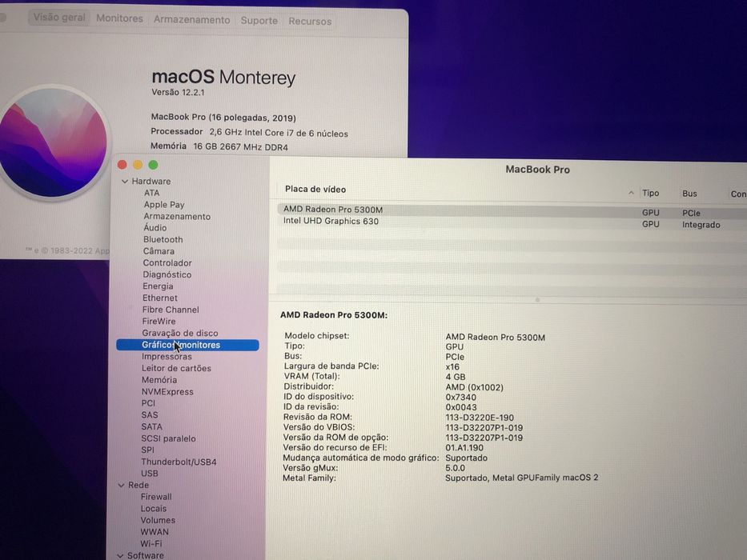Select SPI in the sidebar
This screenshot has width=747, height=560.
point(147,450)
